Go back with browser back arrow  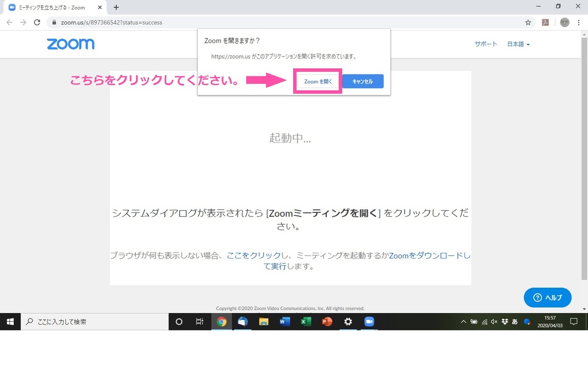(9, 22)
